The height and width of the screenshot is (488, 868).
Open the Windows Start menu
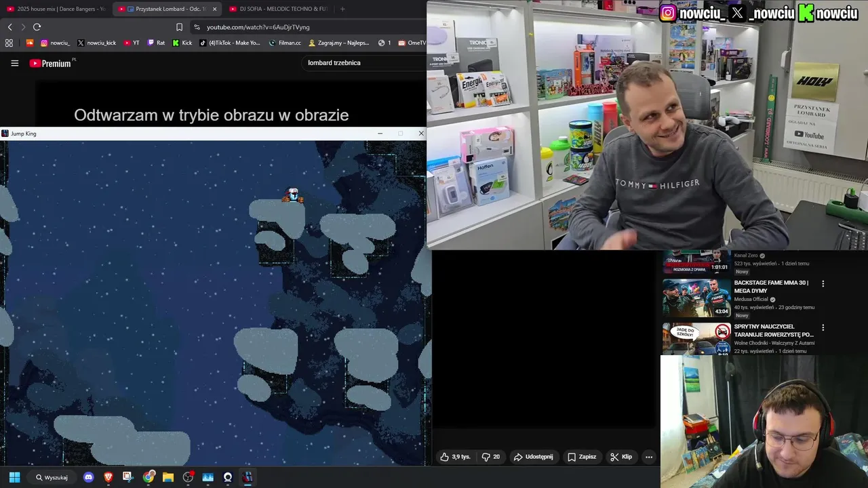tap(14, 477)
